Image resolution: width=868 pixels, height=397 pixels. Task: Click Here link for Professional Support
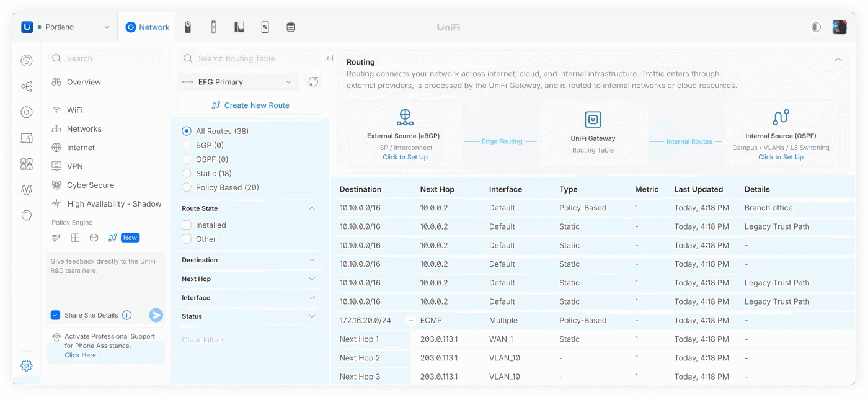click(81, 355)
